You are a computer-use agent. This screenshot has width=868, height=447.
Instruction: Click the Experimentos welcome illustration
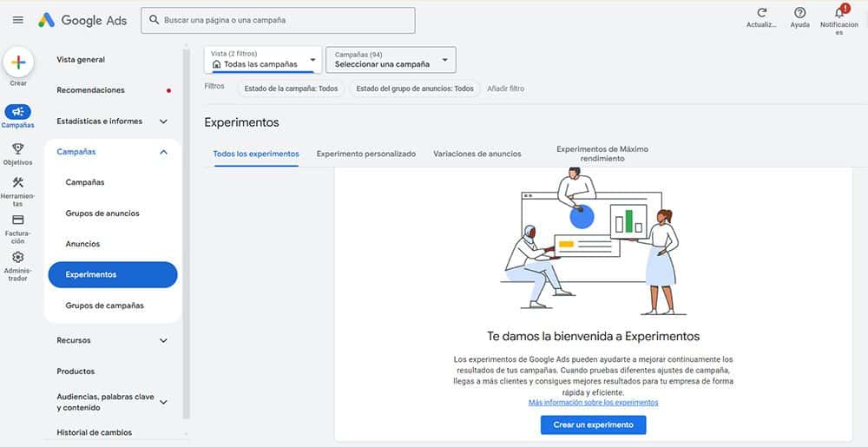pyautogui.click(x=593, y=242)
